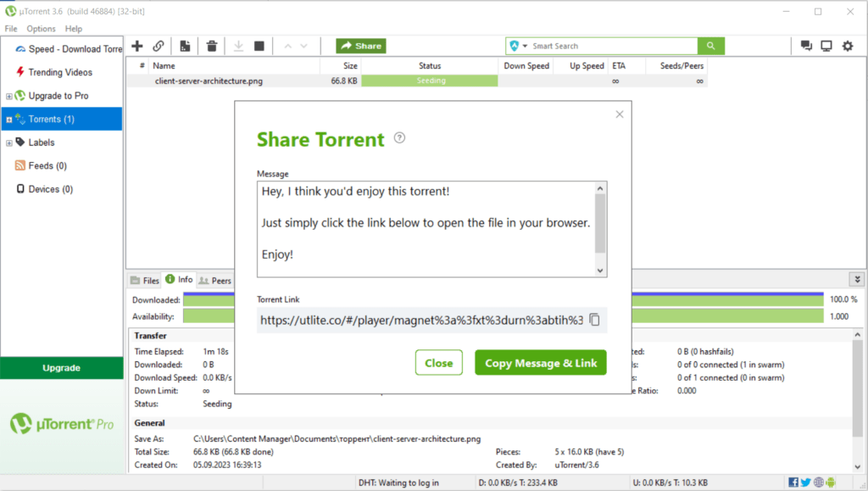Viewport: 868px width, 491px height.
Task: Click the remote access monitor icon in the toolbar
Action: click(826, 46)
